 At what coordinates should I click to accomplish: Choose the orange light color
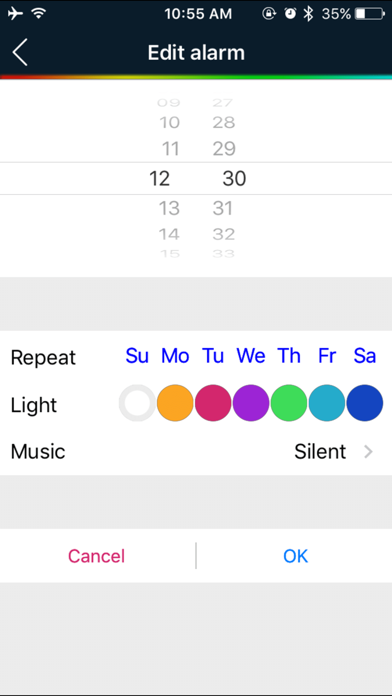[175, 403]
